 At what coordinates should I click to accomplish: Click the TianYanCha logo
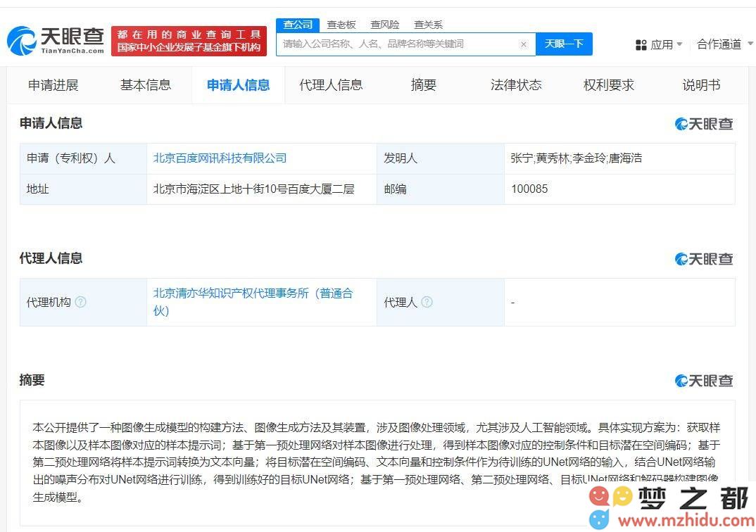[56, 41]
